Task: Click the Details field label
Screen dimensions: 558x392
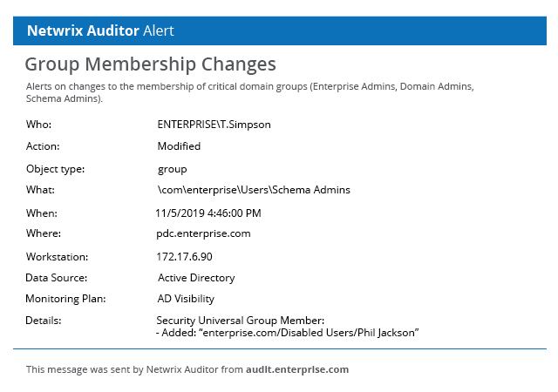Action: click(x=44, y=321)
